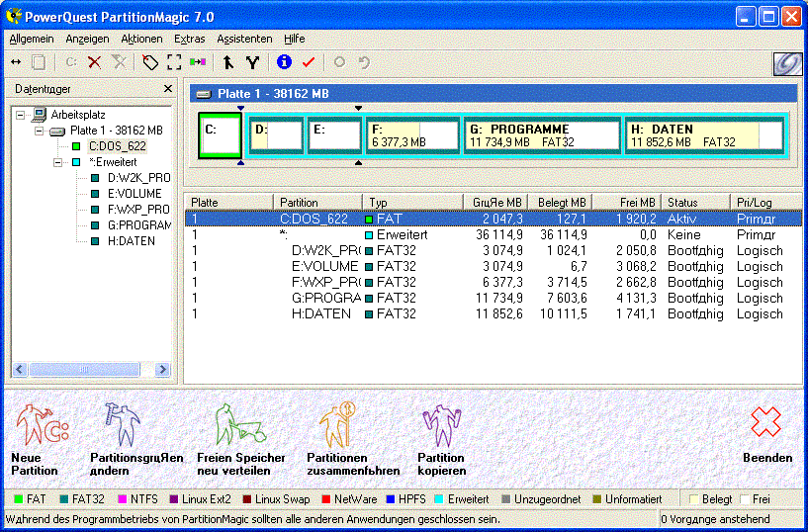808x532 pixels.
Task: Click the undo last change icon
Action: tap(364, 62)
